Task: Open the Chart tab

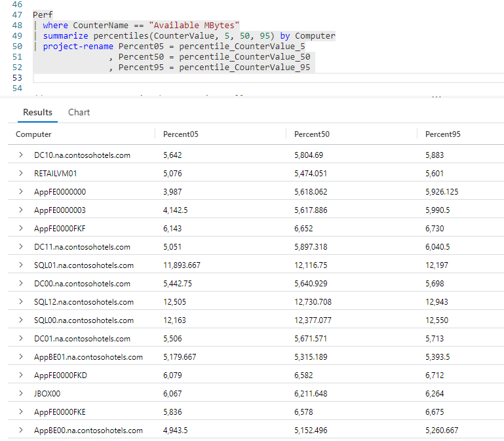Action: (79, 112)
